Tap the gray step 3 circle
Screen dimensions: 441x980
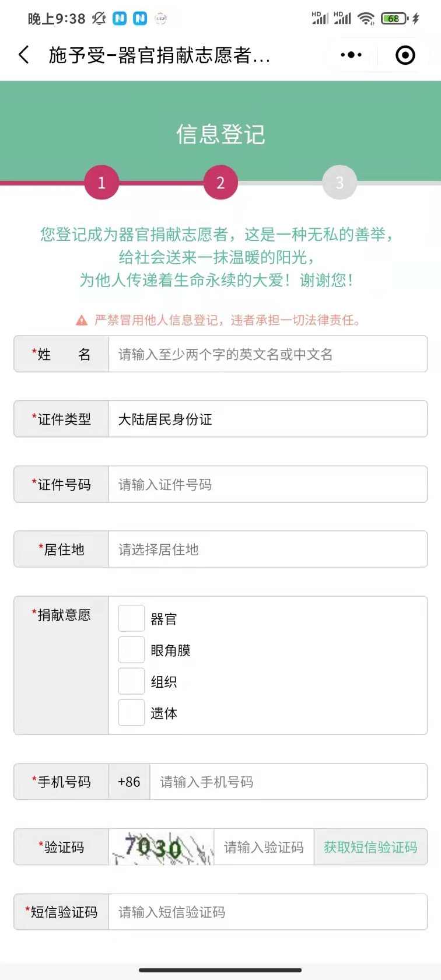(x=339, y=183)
